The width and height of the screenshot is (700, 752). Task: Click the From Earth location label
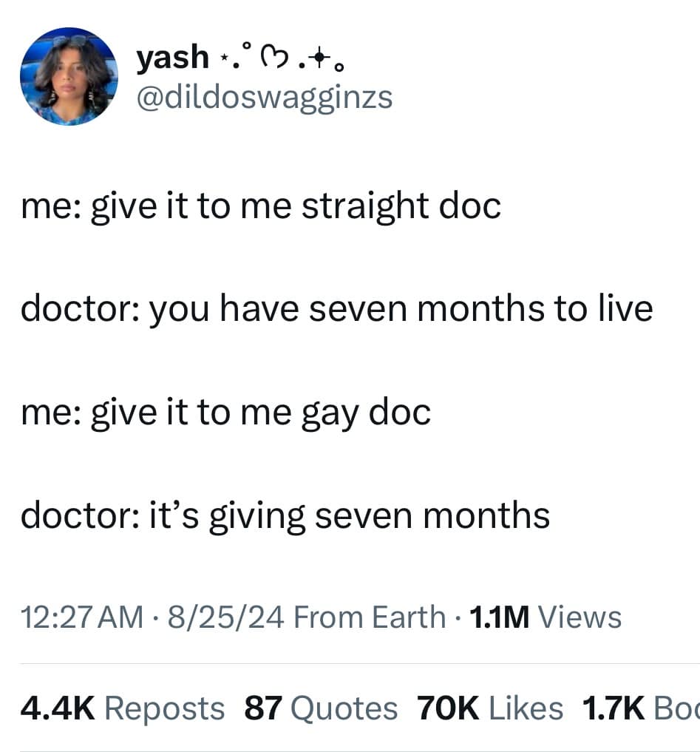tap(370, 617)
